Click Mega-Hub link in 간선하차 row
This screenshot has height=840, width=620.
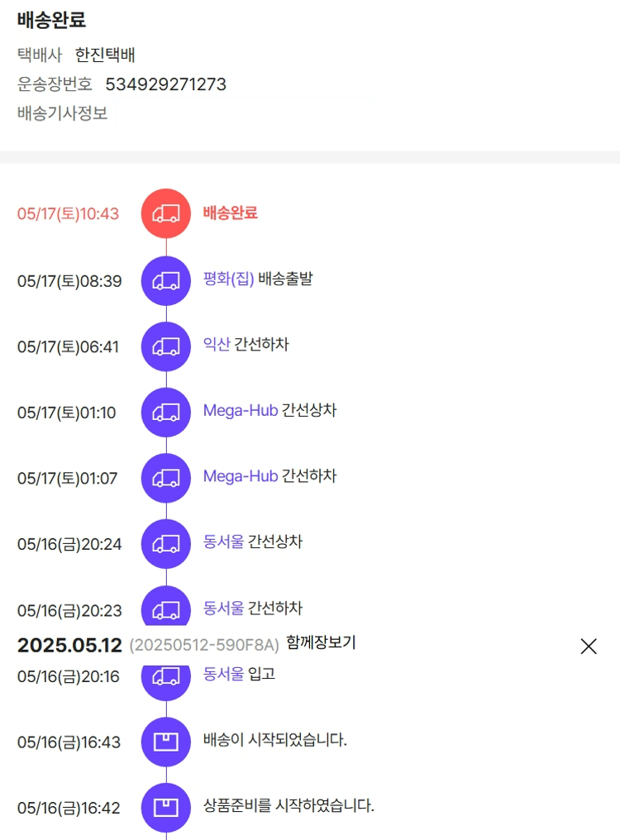pyautogui.click(x=240, y=476)
